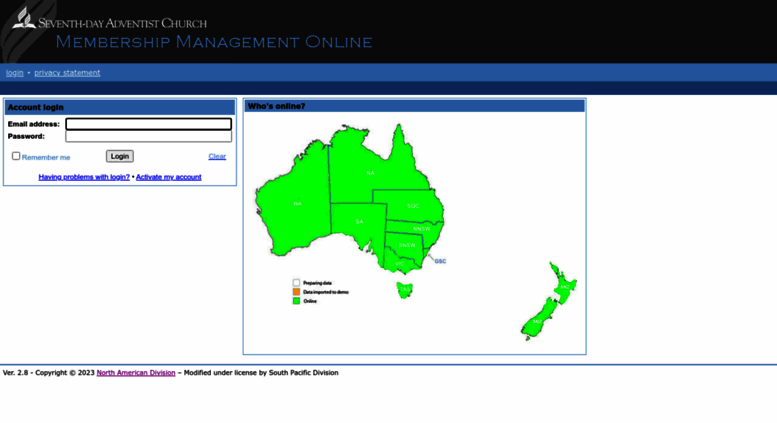Click the Clear link in login form

pyautogui.click(x=217, y=156)
